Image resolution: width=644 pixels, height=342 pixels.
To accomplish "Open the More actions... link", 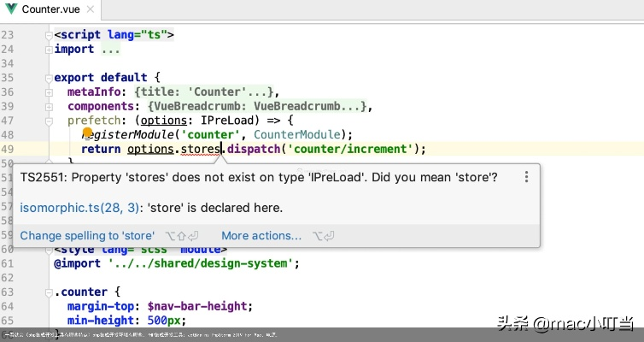I will [261, 235].
